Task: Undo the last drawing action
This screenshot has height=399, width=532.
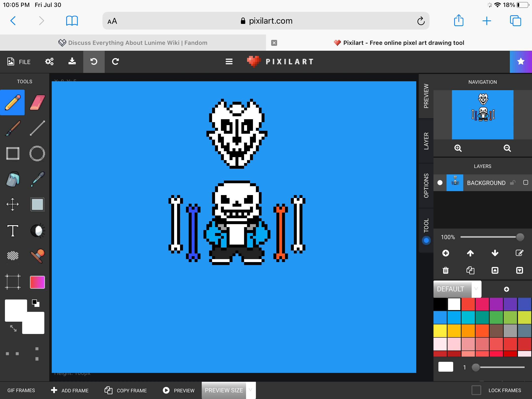Action: 94,62
